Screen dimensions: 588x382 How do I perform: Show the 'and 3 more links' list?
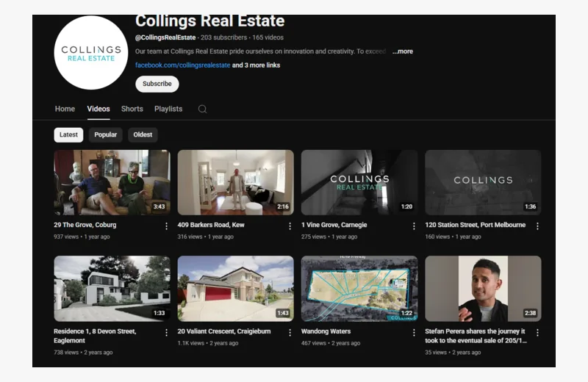256,65
